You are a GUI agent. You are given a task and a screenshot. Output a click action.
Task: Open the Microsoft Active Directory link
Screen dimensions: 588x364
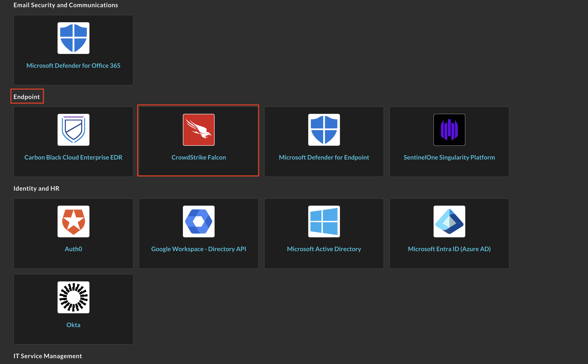[x=324, y=249]
